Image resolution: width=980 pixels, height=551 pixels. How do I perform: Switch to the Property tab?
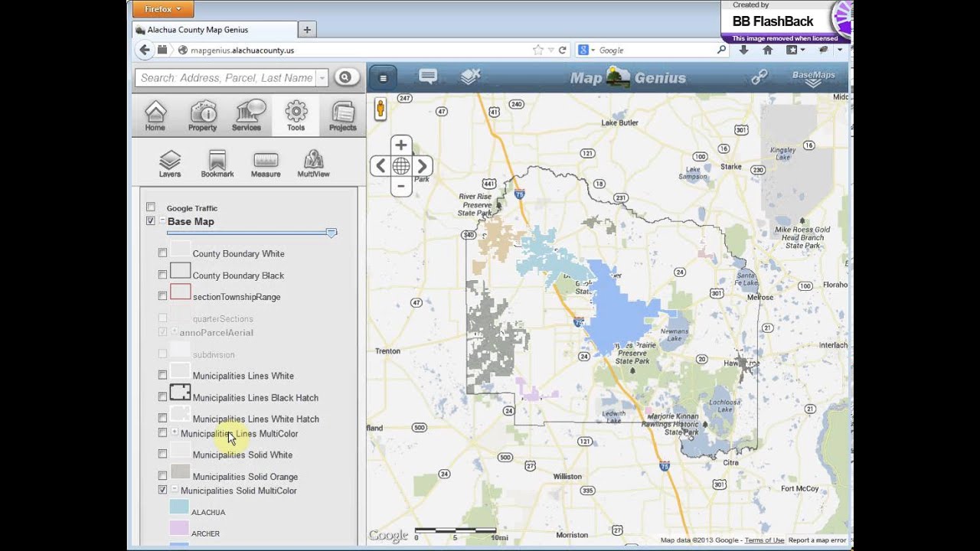[203, 116]
